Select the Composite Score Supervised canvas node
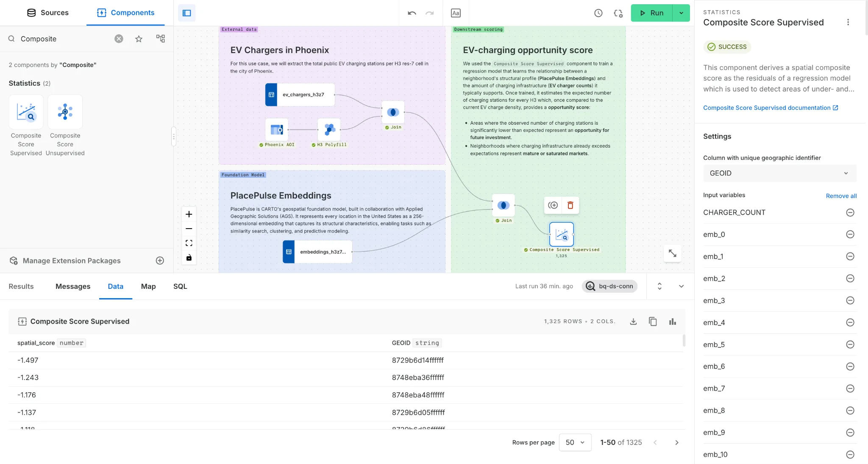868x464 pixels. coord(562,234)
